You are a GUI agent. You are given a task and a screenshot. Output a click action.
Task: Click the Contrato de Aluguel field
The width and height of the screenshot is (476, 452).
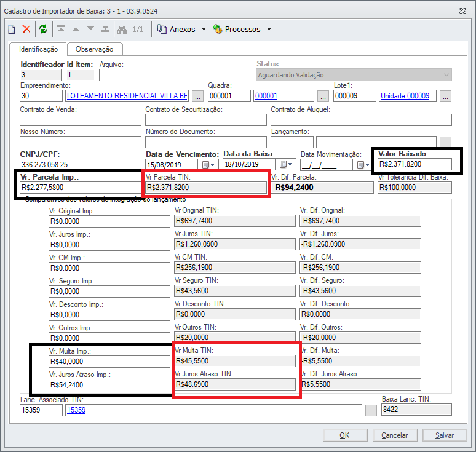361,120
